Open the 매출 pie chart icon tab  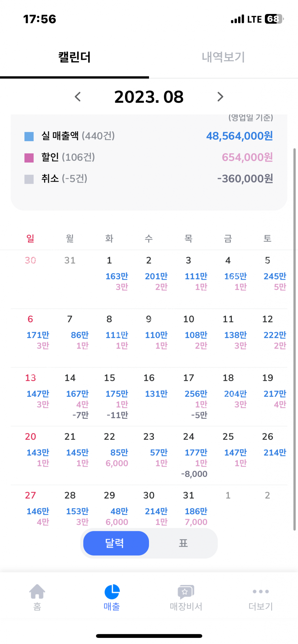click(x=112, y=592)
